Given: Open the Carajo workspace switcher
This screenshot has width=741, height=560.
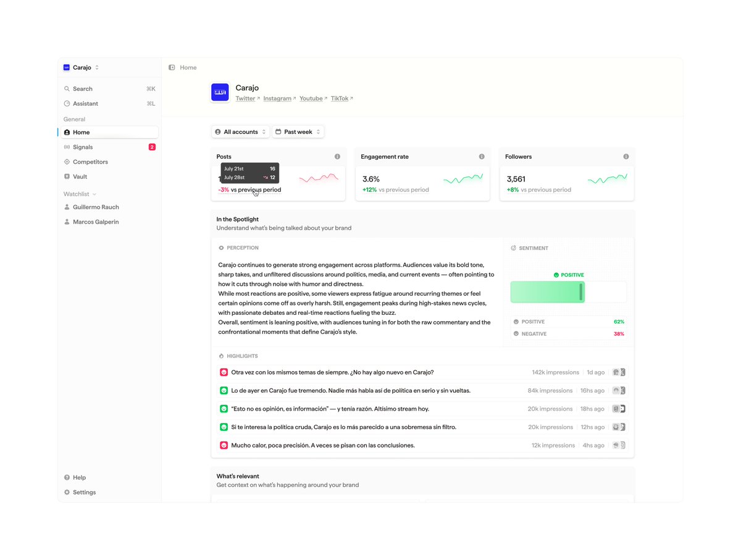Looking at the screenshot, I should [81, 67].
